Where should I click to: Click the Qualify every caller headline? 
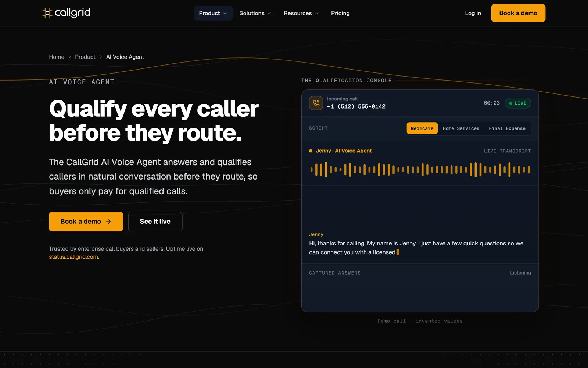pos(154,121)
